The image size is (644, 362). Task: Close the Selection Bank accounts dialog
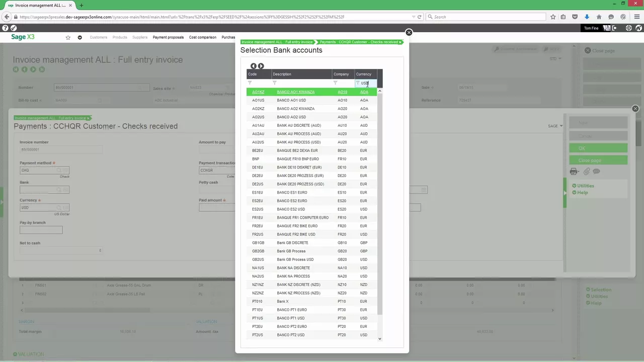point(409,32)
